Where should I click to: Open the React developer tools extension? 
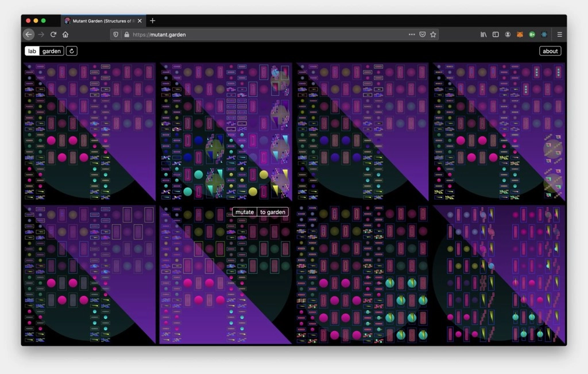click(544, 34)
